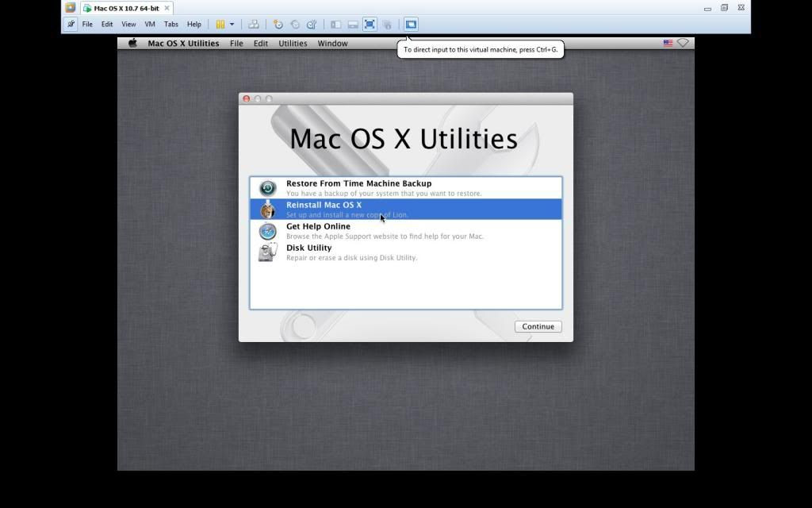Open the VM menu
The height and width of the screenshot is (508, 812).
(150, 25)
